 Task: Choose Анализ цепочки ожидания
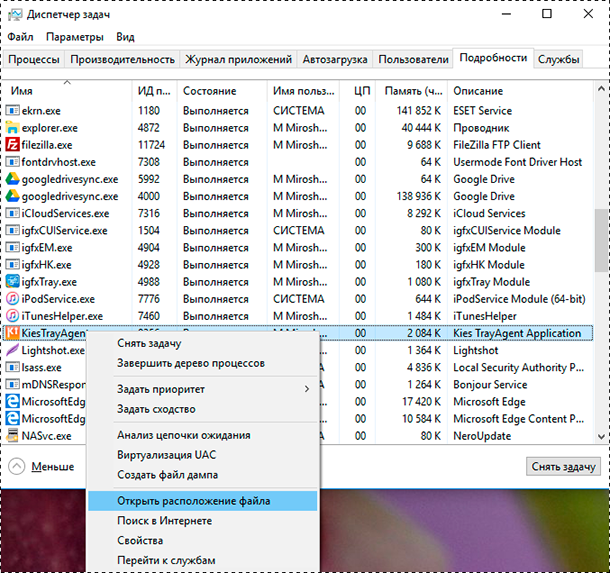pos(203,435)
